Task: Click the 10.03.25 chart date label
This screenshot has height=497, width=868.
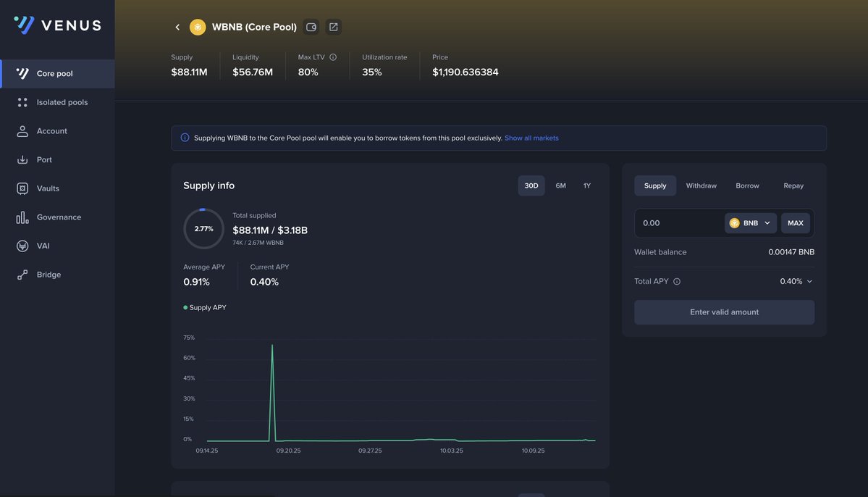Action: pyautogui.click(x=452, y=451)
